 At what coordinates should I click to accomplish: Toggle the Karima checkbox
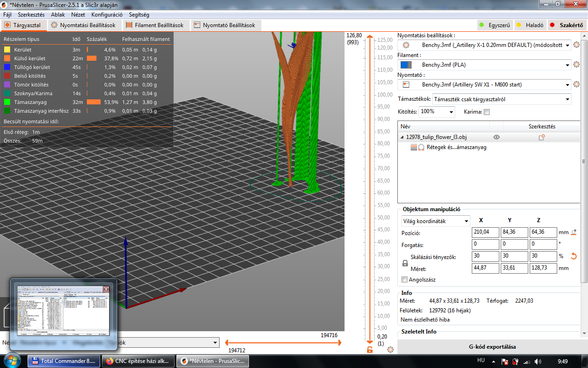486,112
